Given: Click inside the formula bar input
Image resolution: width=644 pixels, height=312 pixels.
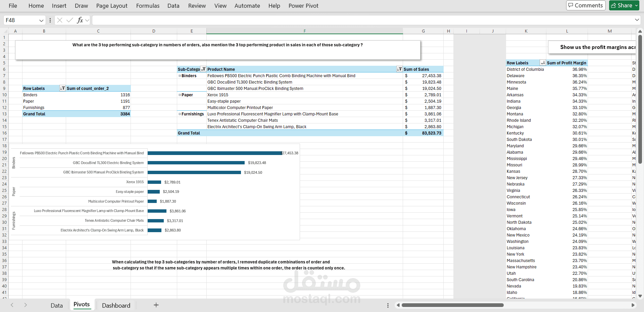Looking at the screenshot, I should 362,20.
